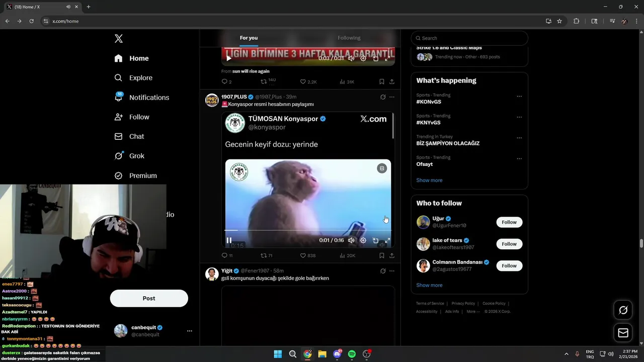644x362 pixels.
Task: Open more options for BİZ ŞAMPİYON OLACAĞIZ
Action: tap(519, 138)
